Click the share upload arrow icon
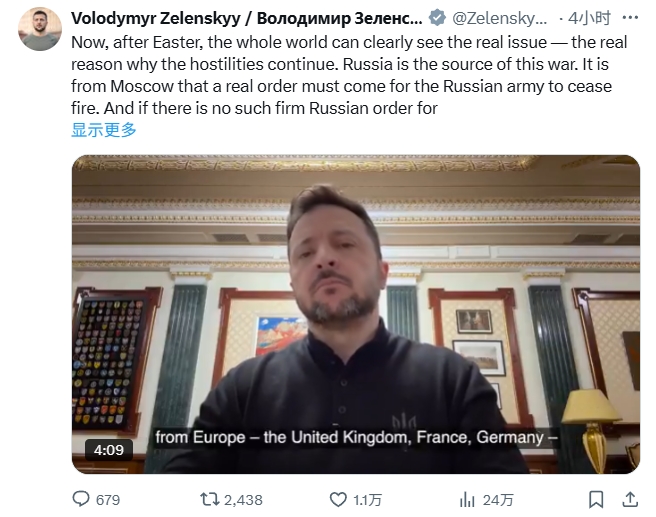The image size is (656, 517). pyautogui.click(x=632, y=498)
